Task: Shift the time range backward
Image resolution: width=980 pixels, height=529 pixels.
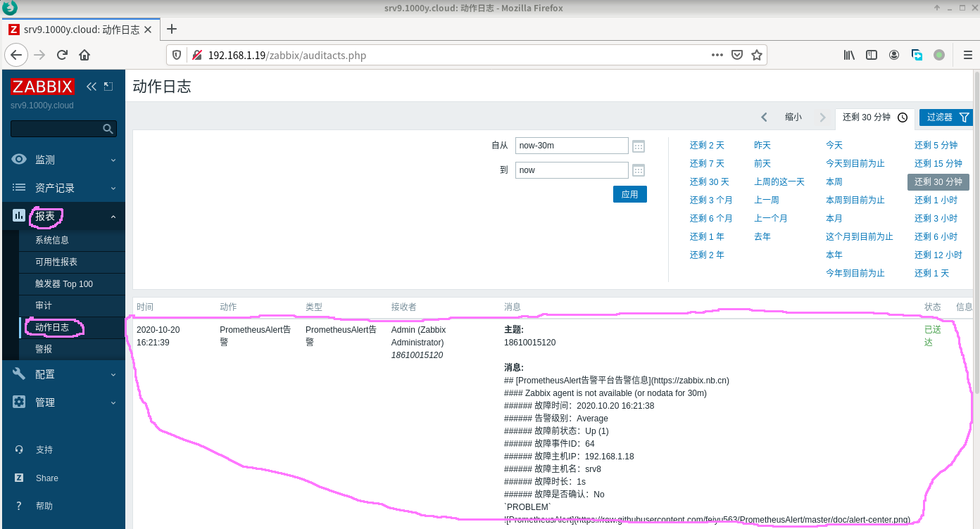Action: 764,117
